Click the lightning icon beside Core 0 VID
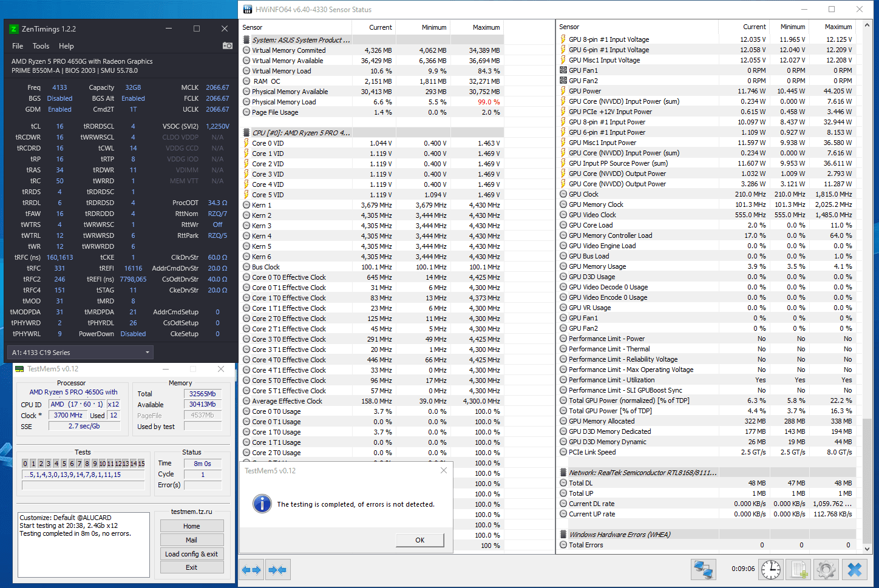 tap(246, 143)
